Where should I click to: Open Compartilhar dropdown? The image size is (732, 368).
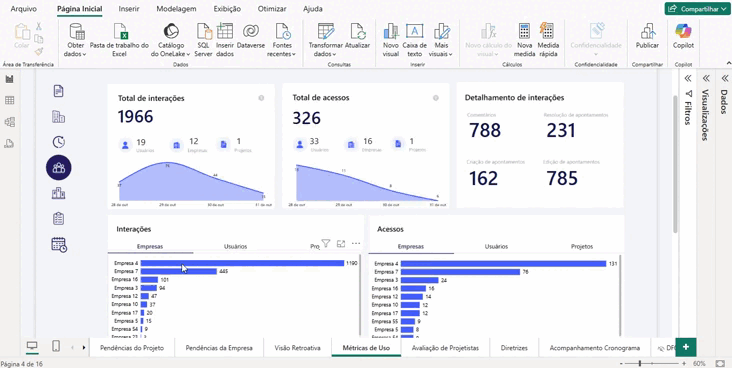pyautogui.click(x=696, y=9)
